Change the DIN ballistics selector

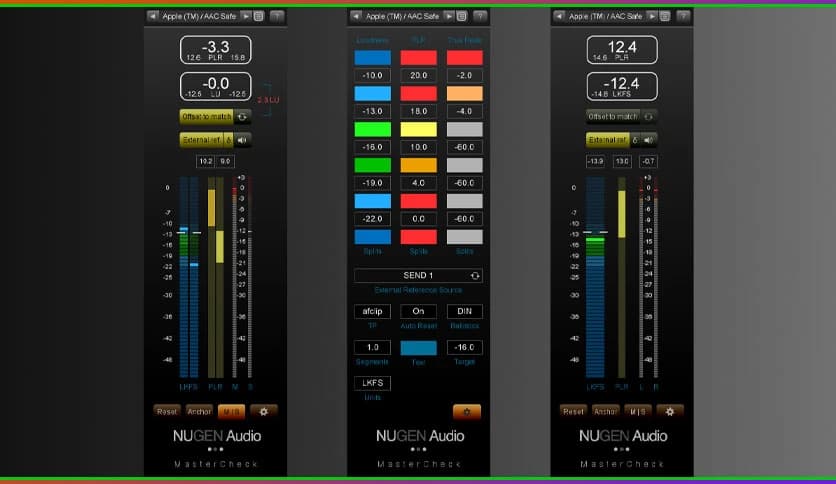[464, 311]
